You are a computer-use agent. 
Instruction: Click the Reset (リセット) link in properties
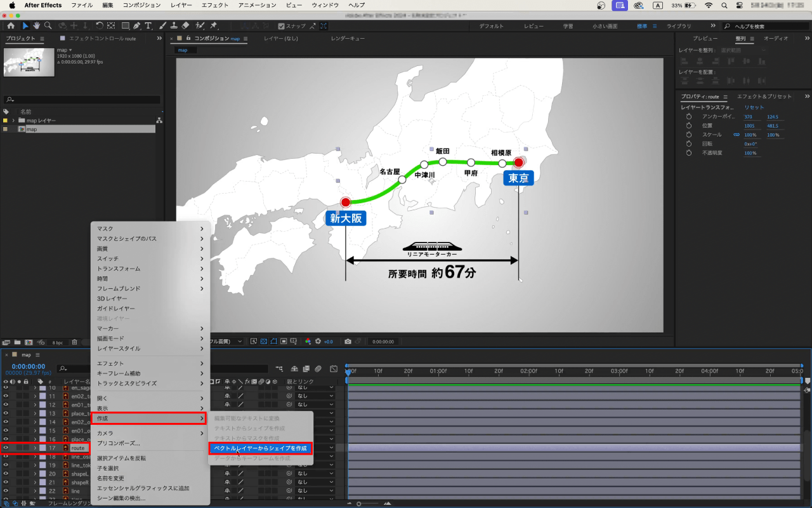754,107
